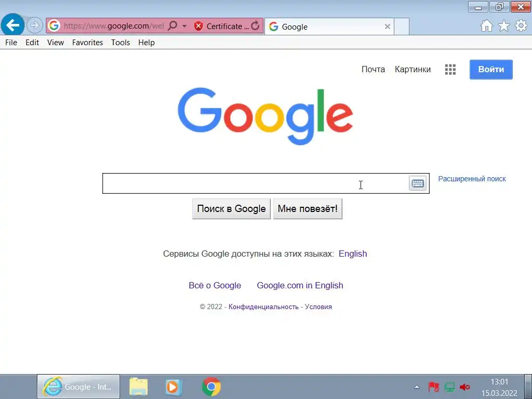Open the Google.com in English link
Screen dimensions: 532x399
click(300, 285)
